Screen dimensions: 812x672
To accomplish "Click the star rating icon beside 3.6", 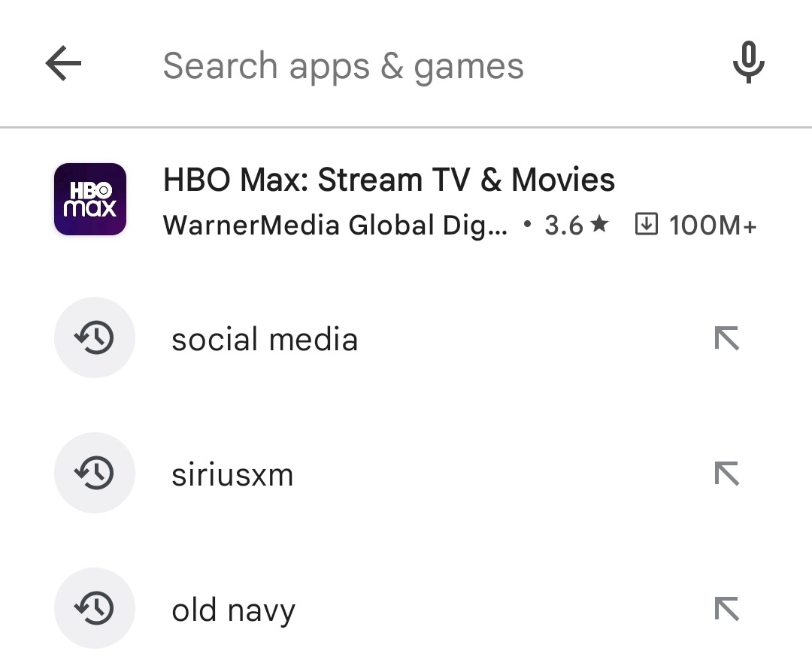I will [598, 223].
